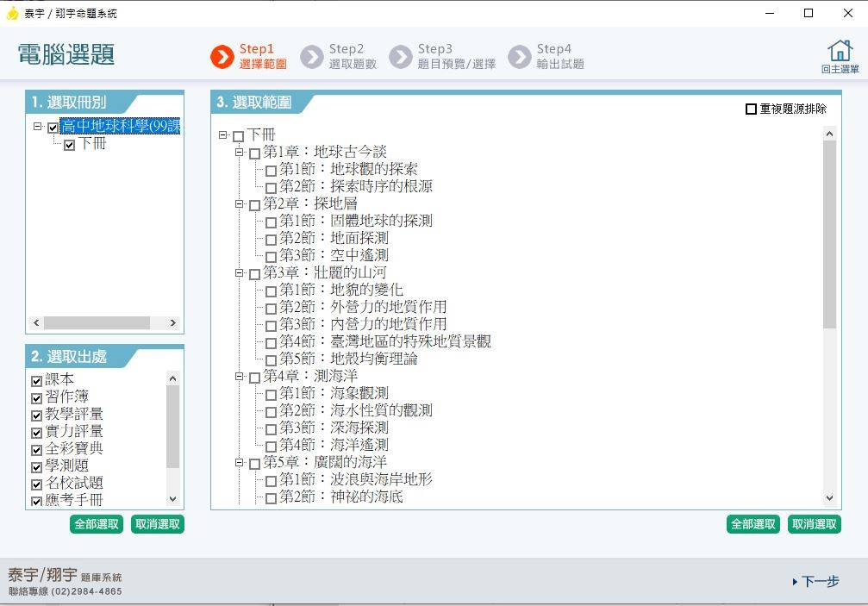Click 全部選取 under 選取範圍
Image resolution: width=868 pixels, height=606 pixels.
[753, 524]
